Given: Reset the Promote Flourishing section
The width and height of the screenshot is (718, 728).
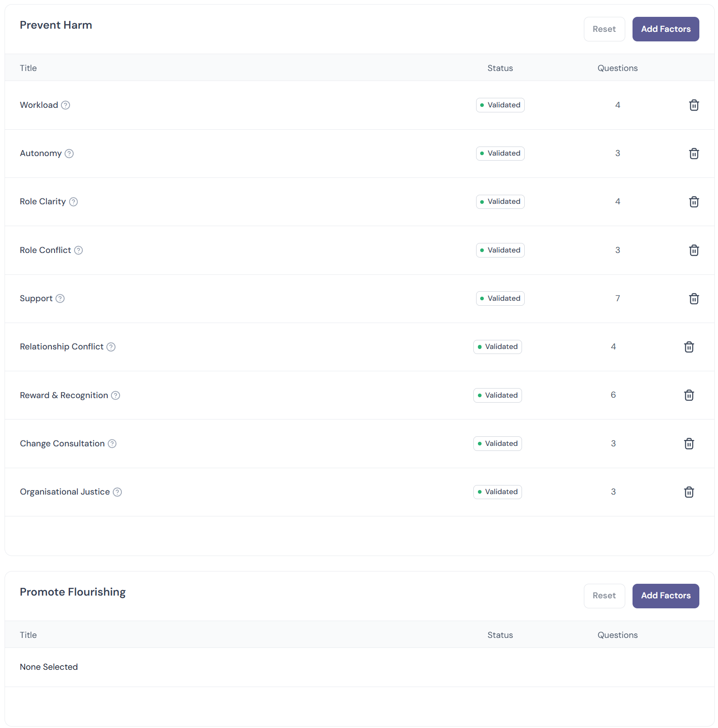Looking at the screenshot, I should [604, 596].
